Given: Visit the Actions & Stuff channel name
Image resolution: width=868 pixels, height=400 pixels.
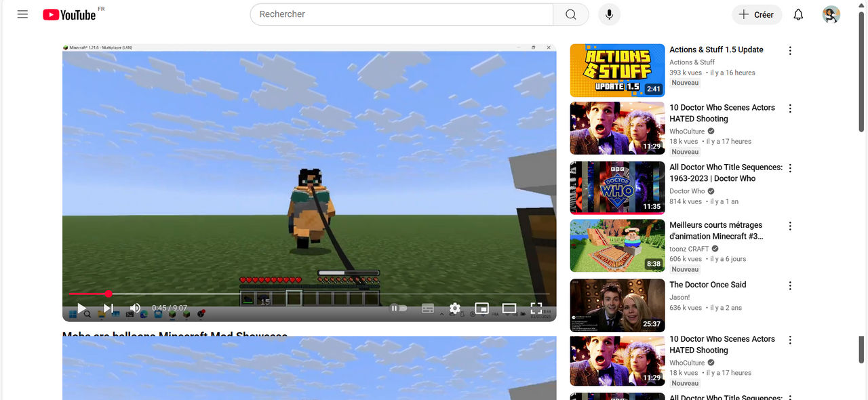Looking at the screenshot, I should point(692,62).
